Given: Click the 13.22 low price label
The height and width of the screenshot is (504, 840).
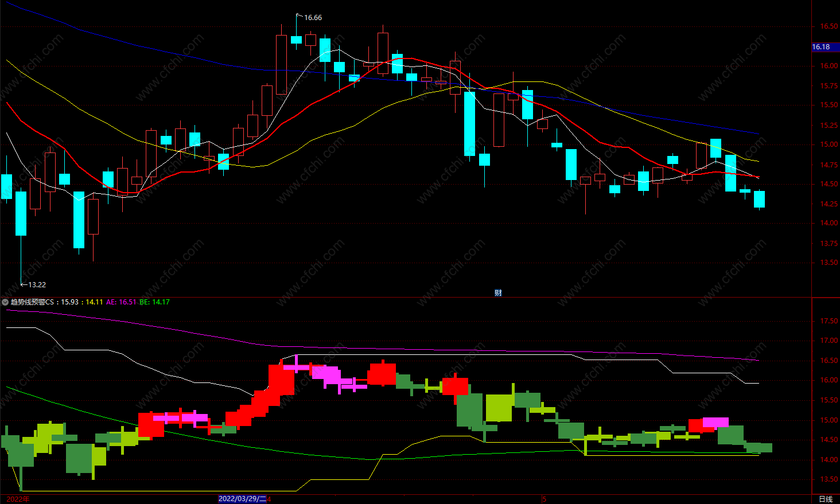Looking at the screenshot, I should click(x=37, y=284).
